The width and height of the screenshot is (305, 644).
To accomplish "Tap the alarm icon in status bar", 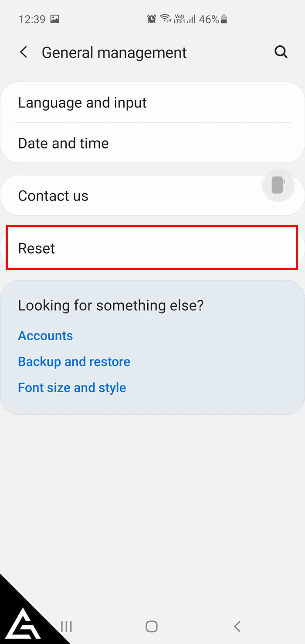I will tap(152, 19).
